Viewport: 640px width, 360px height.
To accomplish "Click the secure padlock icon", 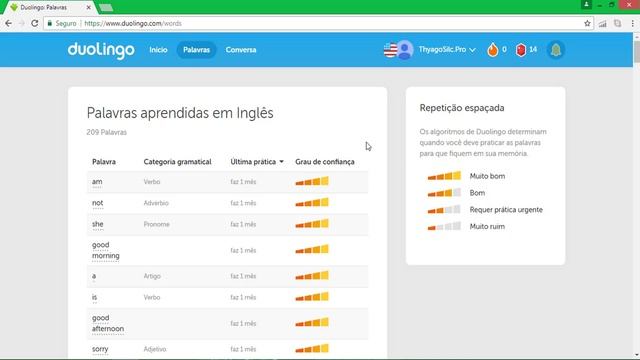I will tap(50, 23).
